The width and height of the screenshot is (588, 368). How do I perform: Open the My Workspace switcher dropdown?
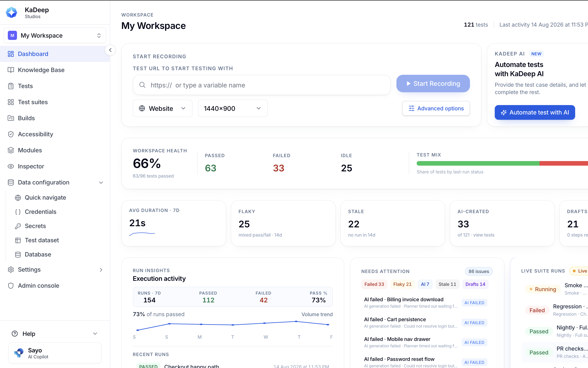55,36
